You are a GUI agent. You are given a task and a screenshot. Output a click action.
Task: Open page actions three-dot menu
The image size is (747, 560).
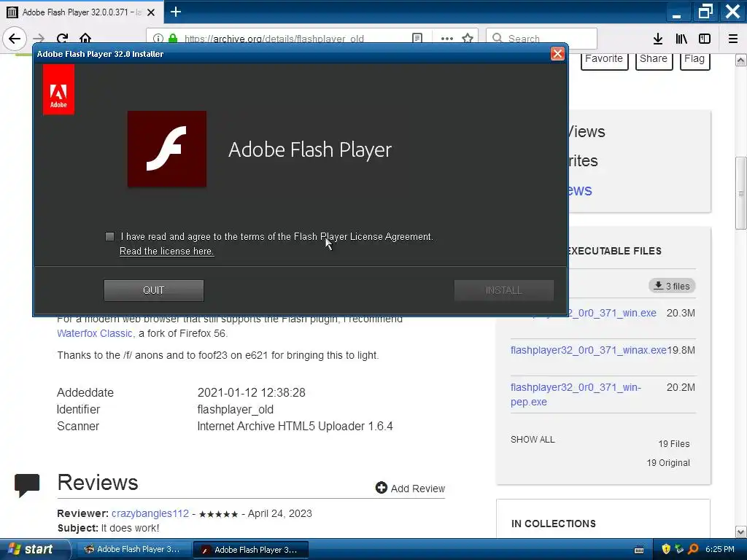[x=447, y=39]
